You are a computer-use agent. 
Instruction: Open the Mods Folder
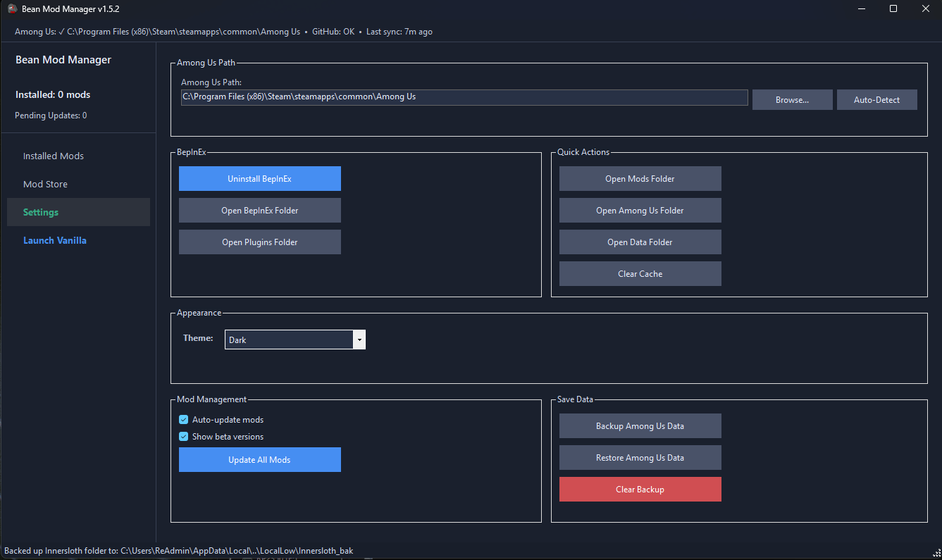point(640,179)
